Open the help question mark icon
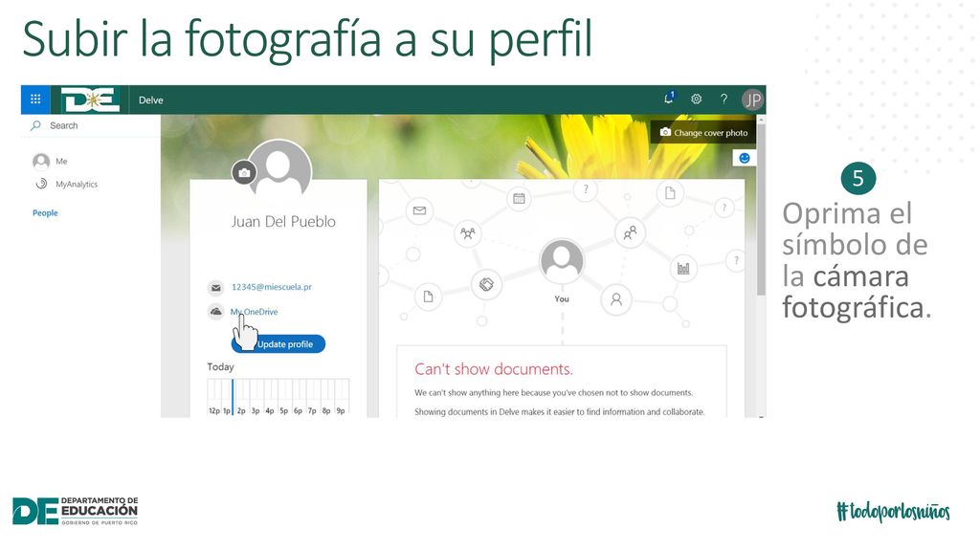Image resolution: width=980 pixels, height=551 pixels. click(724, 99)
